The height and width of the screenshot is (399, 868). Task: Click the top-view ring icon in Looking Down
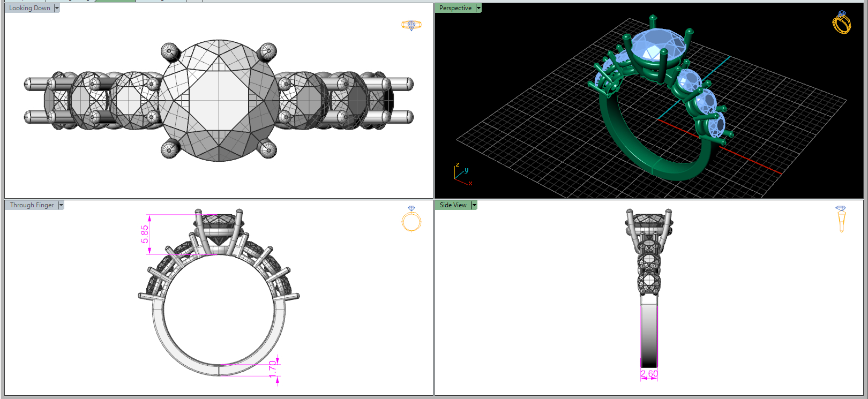tap(411, 25)
